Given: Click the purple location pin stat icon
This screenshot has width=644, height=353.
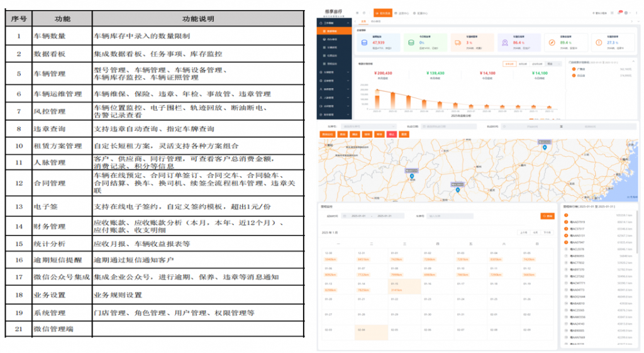Looking at the screenshot, I should 504,43.
